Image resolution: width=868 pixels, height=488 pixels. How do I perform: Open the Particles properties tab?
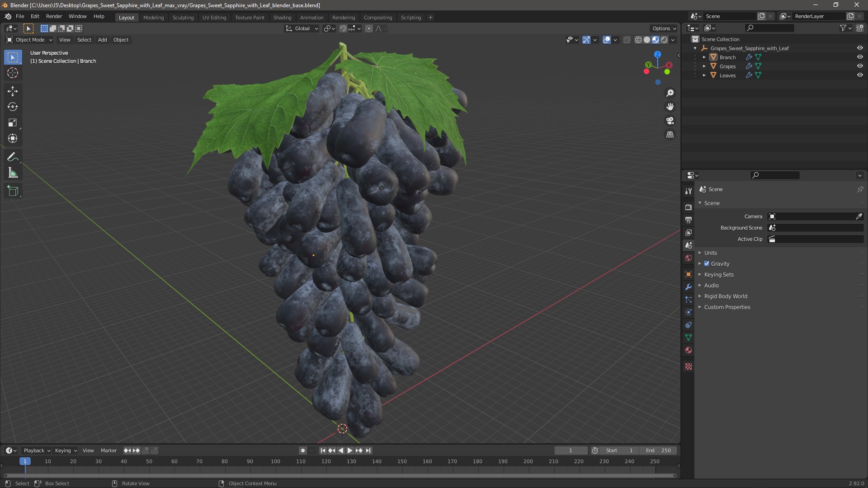[x=689, y=300]
